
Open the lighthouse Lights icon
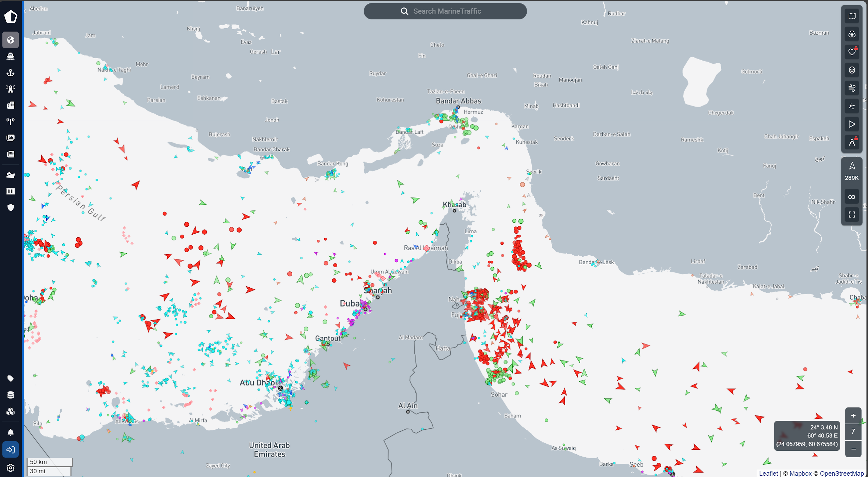(x=11, y=89)
